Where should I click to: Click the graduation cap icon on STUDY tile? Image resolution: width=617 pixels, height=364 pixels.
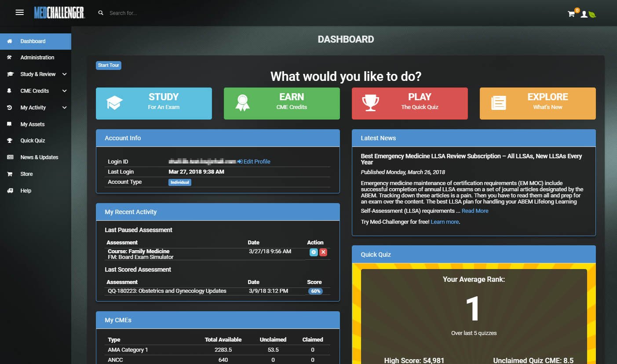pyautogui.click(x=115, y=103)
